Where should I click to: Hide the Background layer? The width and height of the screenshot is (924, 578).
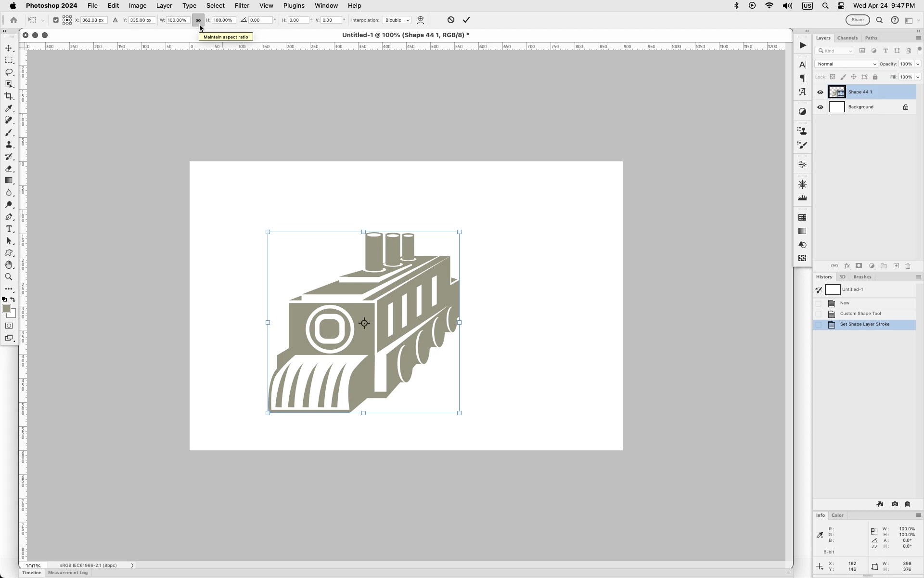tap(820, 107)
